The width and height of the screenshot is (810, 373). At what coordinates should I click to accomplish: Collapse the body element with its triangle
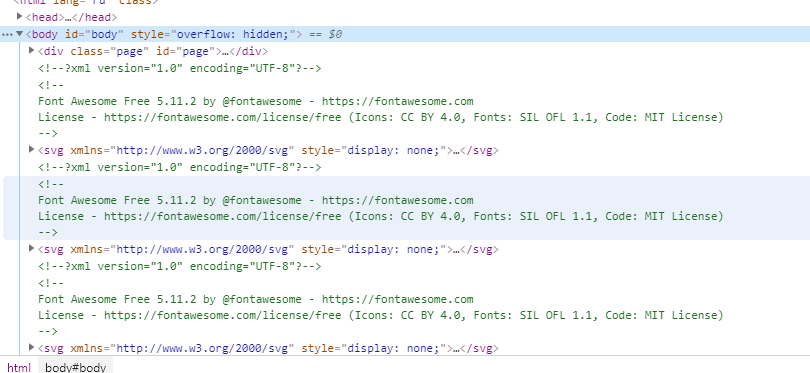tap(20, 34)
